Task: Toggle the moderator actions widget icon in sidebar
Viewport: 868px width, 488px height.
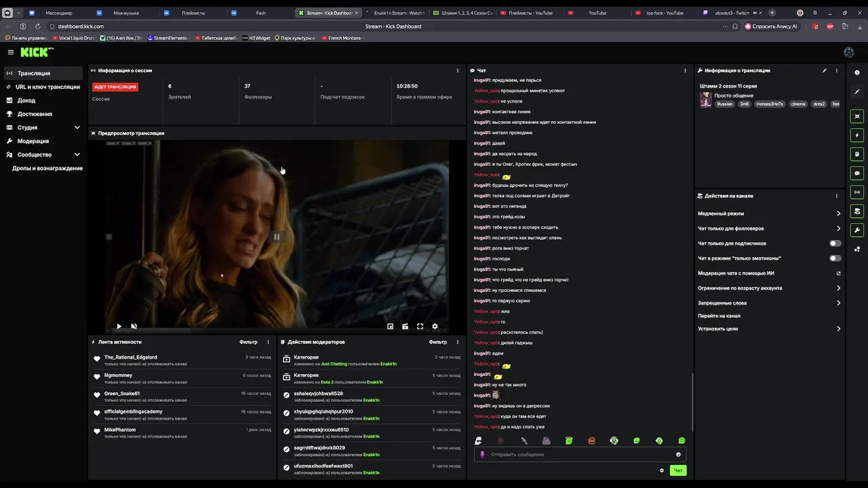Action: coord(857,211)
